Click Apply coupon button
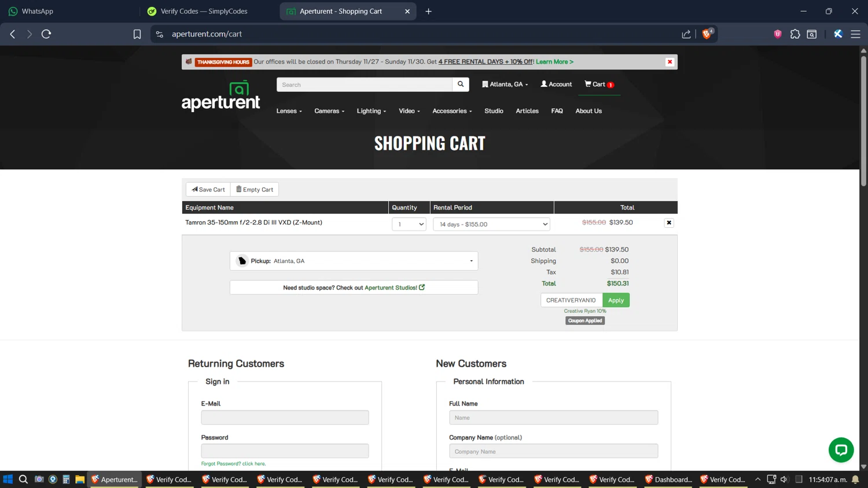This screenshot has height=488, width=868. [x=616, y=300]
